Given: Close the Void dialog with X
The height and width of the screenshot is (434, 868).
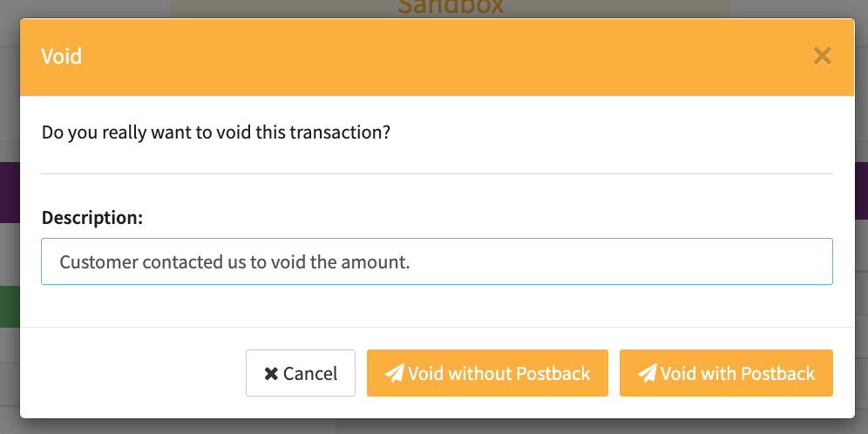Looking at the screenshot, I should [x=822, y=57].
